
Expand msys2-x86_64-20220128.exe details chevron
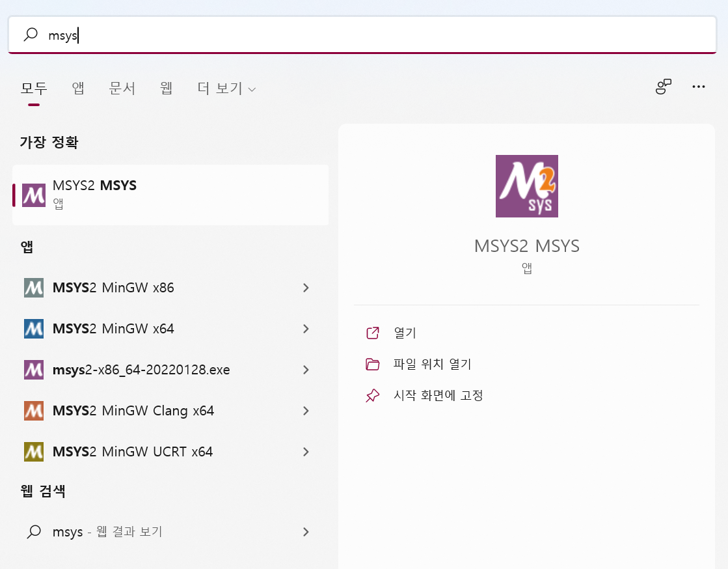click(306, 370)
